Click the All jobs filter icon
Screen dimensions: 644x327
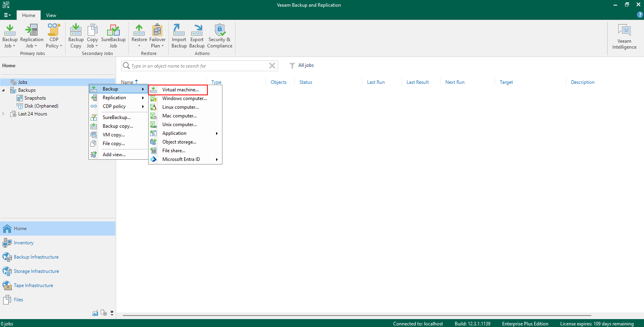pos(292,66)
